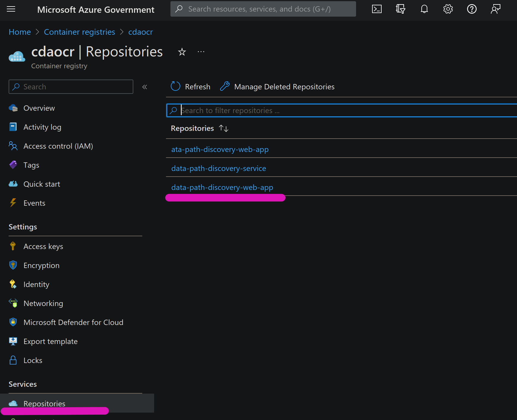Open the notifications bell
The image size is (517, 420).
coord(424,9)
